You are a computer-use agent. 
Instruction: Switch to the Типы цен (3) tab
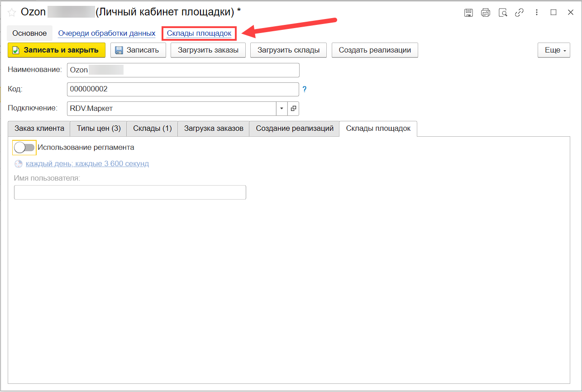pyautogui.click(x=99, y=129)
